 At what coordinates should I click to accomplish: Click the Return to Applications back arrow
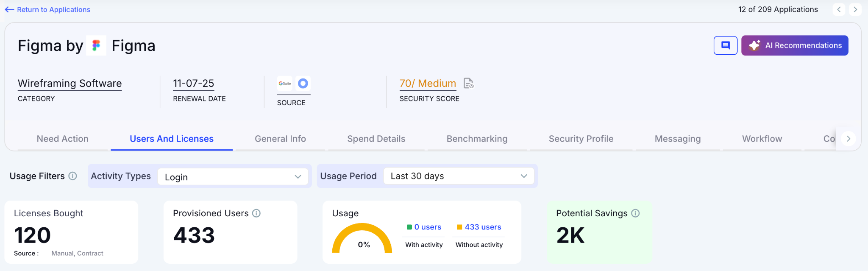[9, 9]
